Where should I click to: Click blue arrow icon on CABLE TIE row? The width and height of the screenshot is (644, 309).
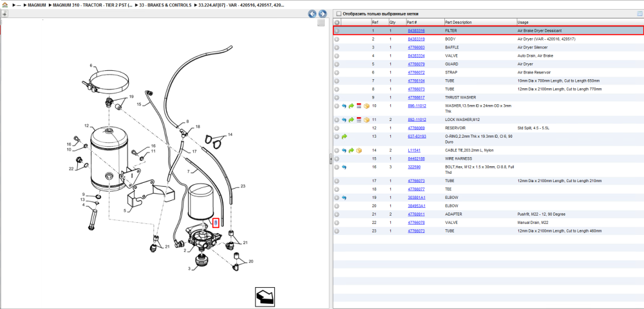[x=344, y=151]
